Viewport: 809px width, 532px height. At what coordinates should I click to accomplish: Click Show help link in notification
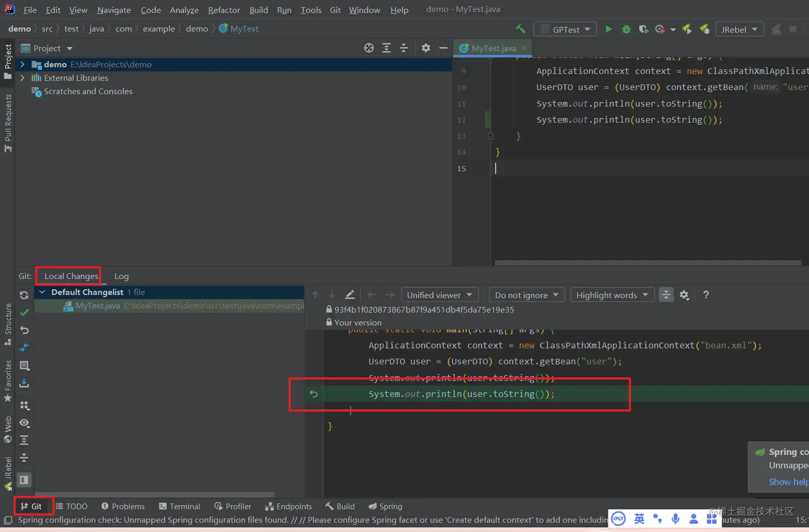pos(788,482)
